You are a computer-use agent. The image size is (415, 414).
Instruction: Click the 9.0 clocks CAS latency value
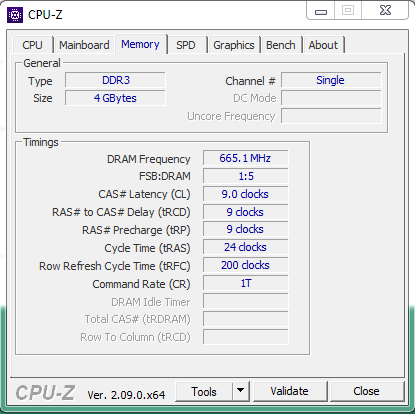pyautogui.click(x=245, y=194)
